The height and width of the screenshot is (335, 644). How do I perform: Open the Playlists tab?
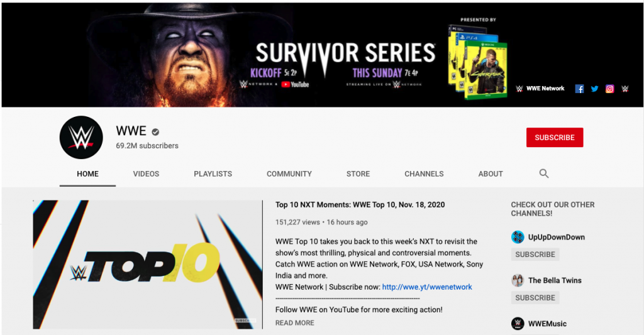(213, 173)
